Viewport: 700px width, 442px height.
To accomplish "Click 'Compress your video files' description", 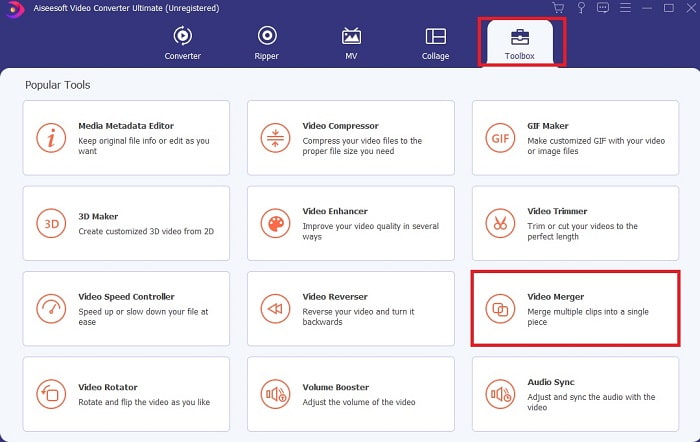I will coord(362,146).
